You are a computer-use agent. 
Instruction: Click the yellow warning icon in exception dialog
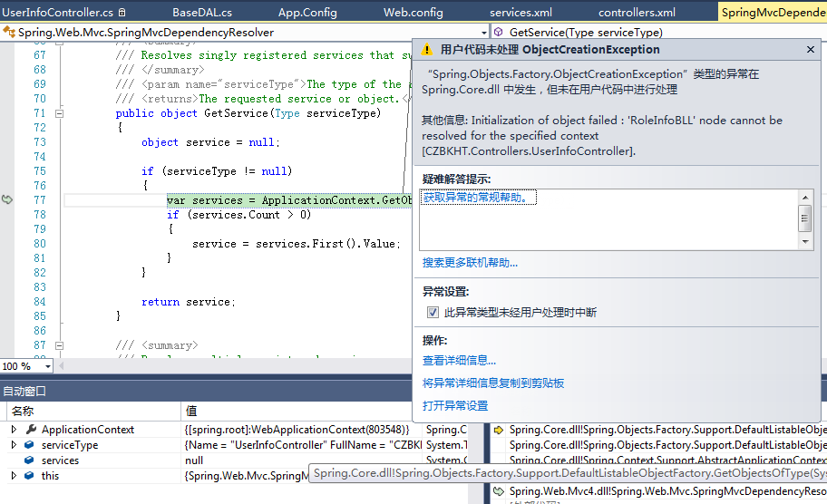pyautogui.click(x=427, y=50)
